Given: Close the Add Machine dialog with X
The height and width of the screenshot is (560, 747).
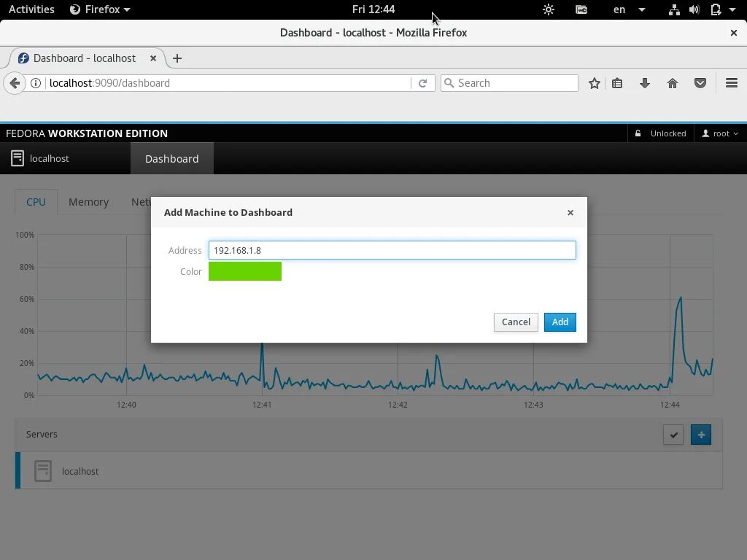Looking at the screenshot, I should pyautogui.click(x=570, y=213).
